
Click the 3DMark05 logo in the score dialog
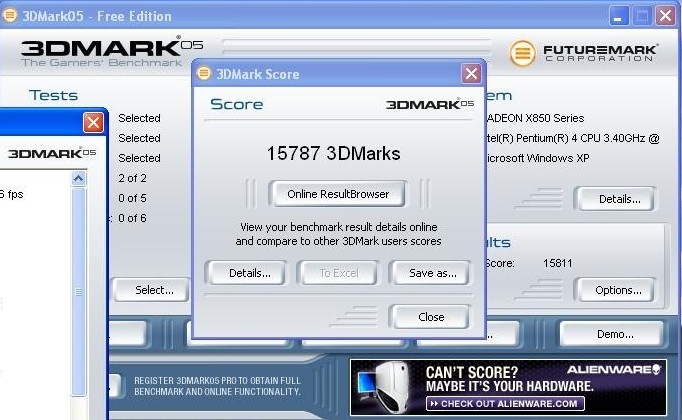point(430,104)
